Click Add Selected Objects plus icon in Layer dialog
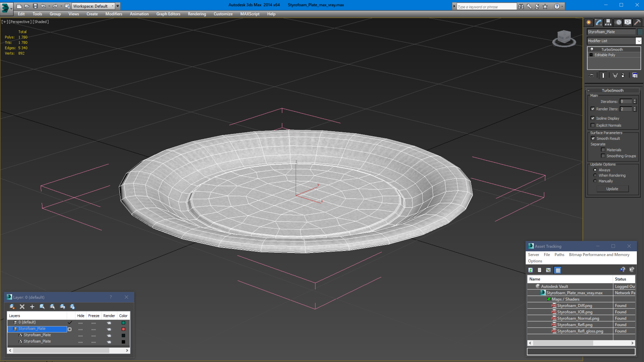Screen dimensions: 644x362 tap(32, 307)
